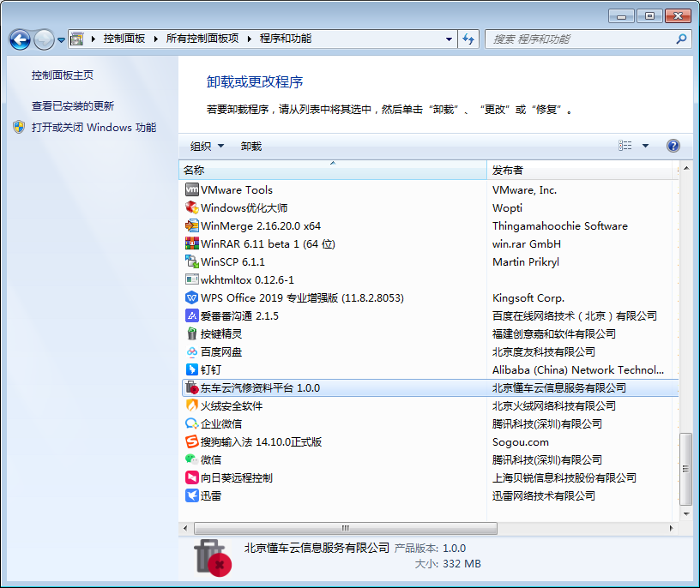Click the horizontal scrollbar thumb

pos(346,528)
